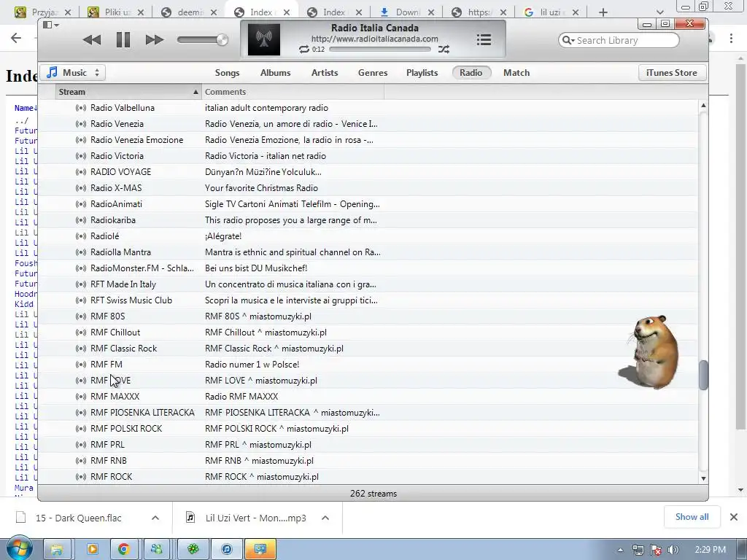Viewport: 747px width, 560px height.
Task: Open search options magnifier dropdown
Action: point(568,41)
